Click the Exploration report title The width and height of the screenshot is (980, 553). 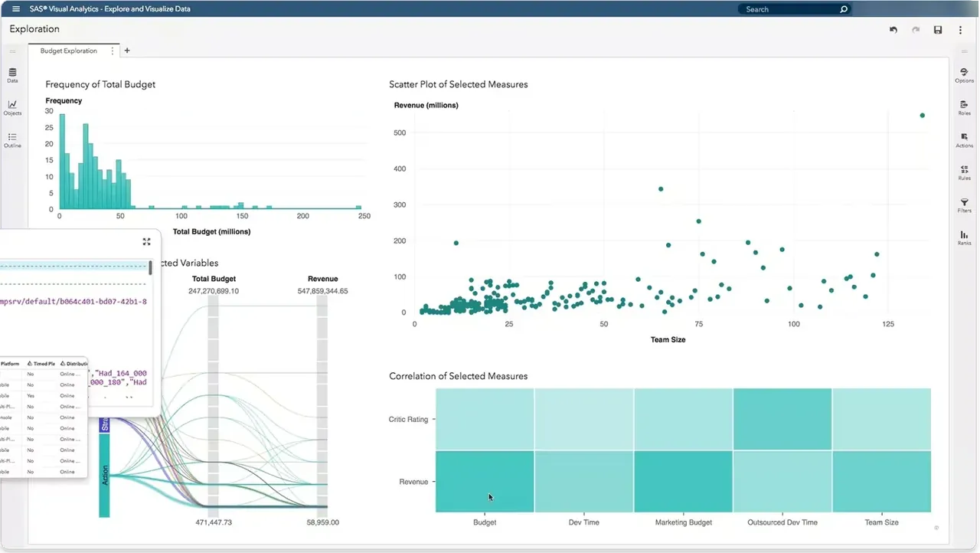34,29
